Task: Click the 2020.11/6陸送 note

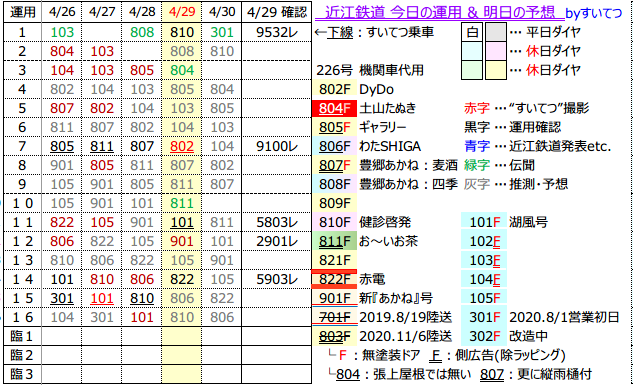Action: tap(406, 336)
